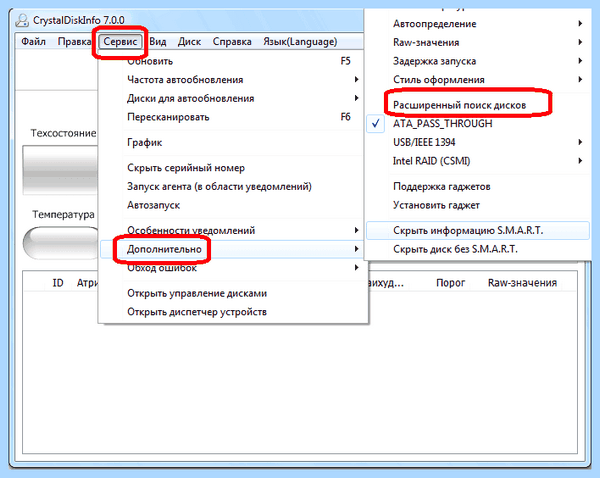Expand Особенности уведомлений submenu

[233, 230]
